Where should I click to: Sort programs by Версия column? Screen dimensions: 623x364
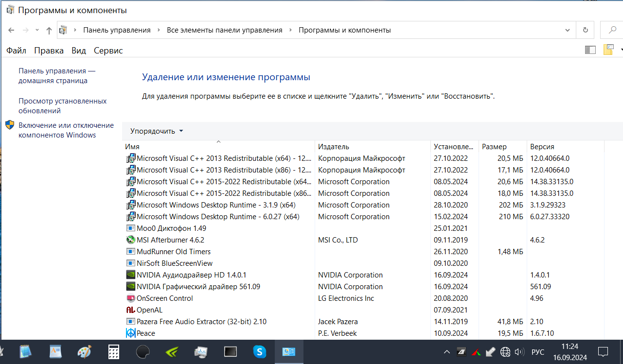tap(565, 147)
